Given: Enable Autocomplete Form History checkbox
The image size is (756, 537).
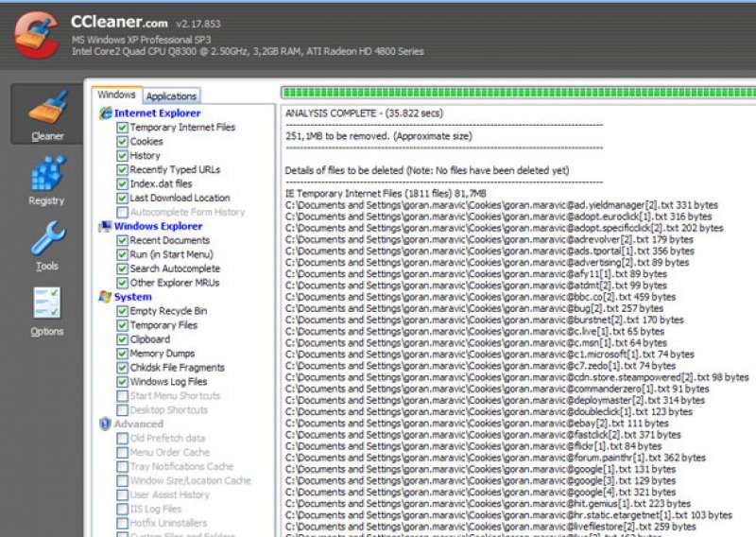Looking at the screenshot, I should 123,212.
